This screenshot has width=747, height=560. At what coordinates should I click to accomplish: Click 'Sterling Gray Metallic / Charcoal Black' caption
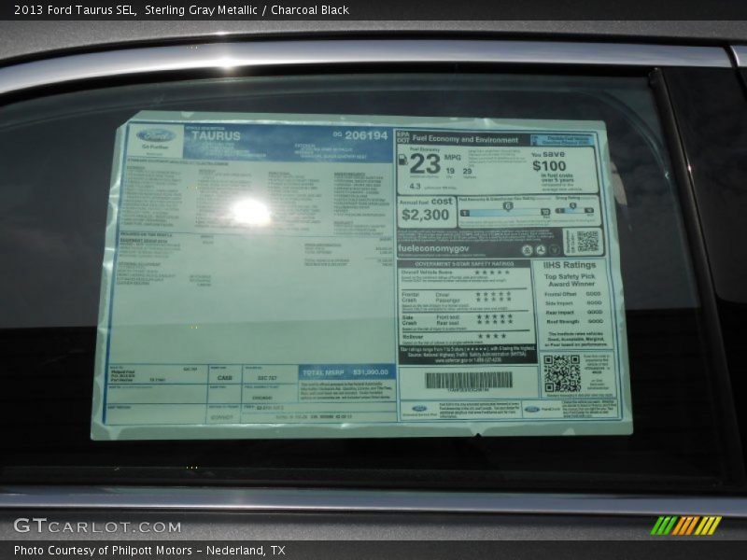[247, 10]
